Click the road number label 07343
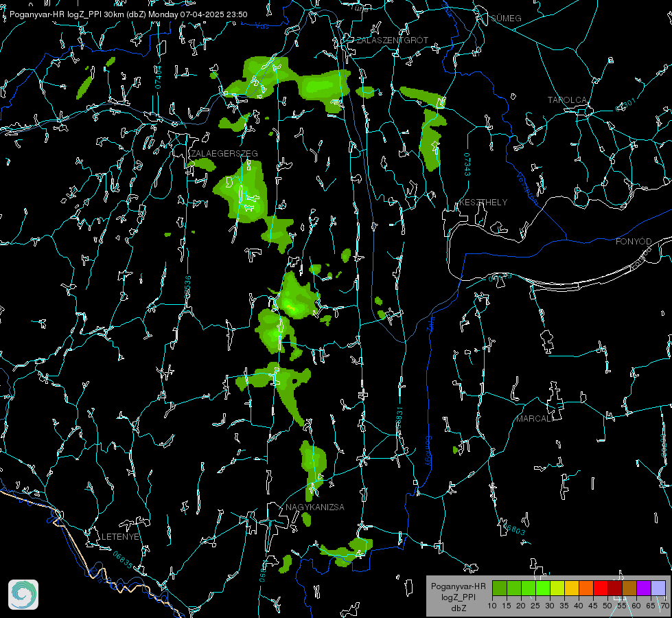The height and width of the screenshot is (618, 672). [467, 164]
